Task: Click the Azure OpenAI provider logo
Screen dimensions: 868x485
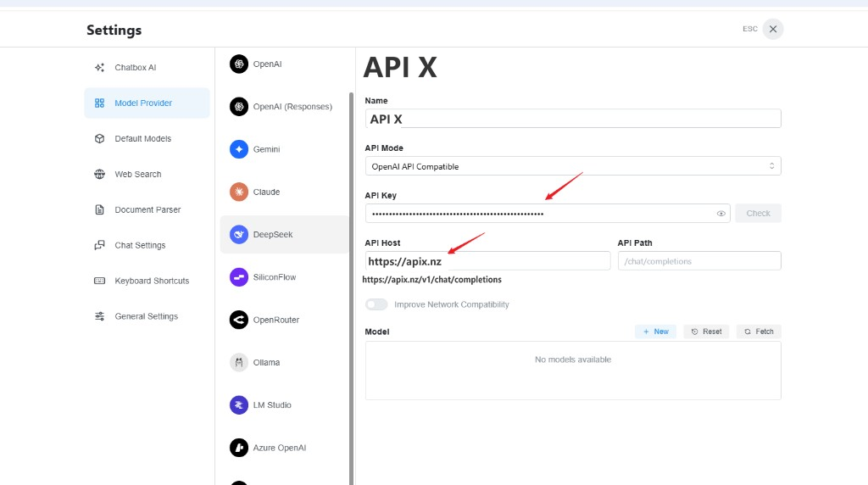Action: click(239, 448)
